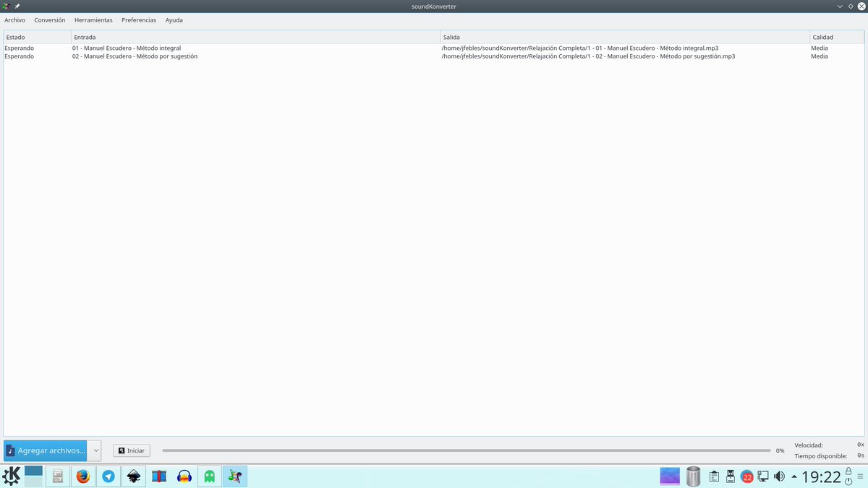Open Firefox from the taskbar
This screenshot has width=868, height=488.
point(83,476)
